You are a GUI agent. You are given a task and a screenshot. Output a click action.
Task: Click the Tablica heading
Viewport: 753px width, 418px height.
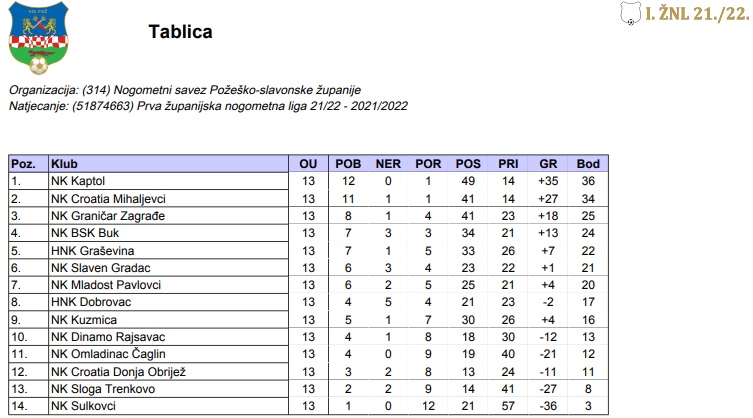click(x=180, y=32)
